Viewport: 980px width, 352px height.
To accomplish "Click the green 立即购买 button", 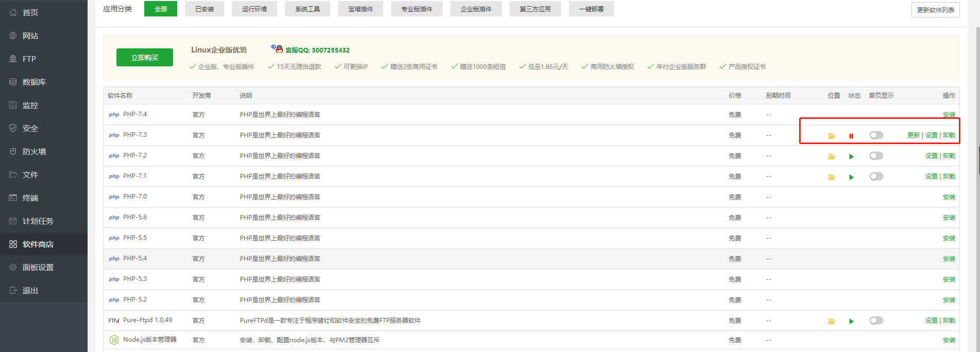I will tap(145, 58).
